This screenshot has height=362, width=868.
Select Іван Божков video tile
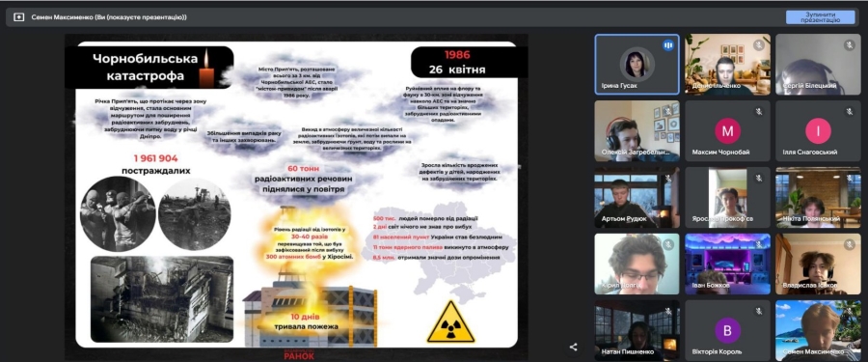click(727, 264)
